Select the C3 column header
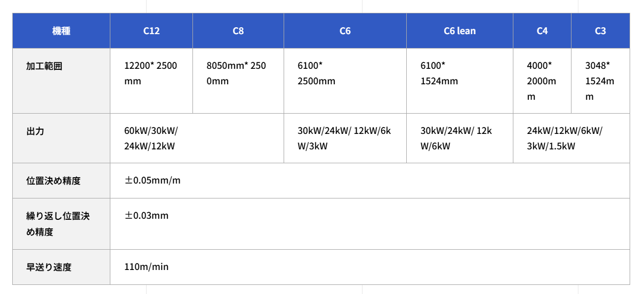The image size is (644, 294). point(600,31)
